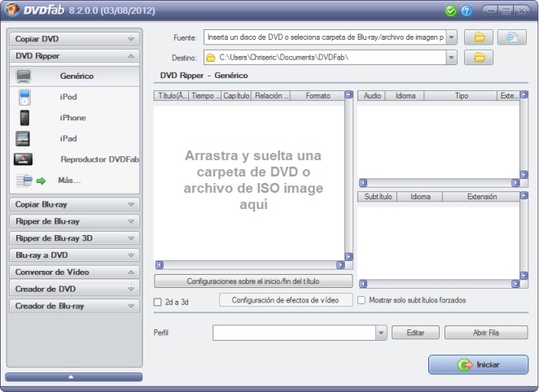Enable the 2d a 3d checkbox

(157, 302)
